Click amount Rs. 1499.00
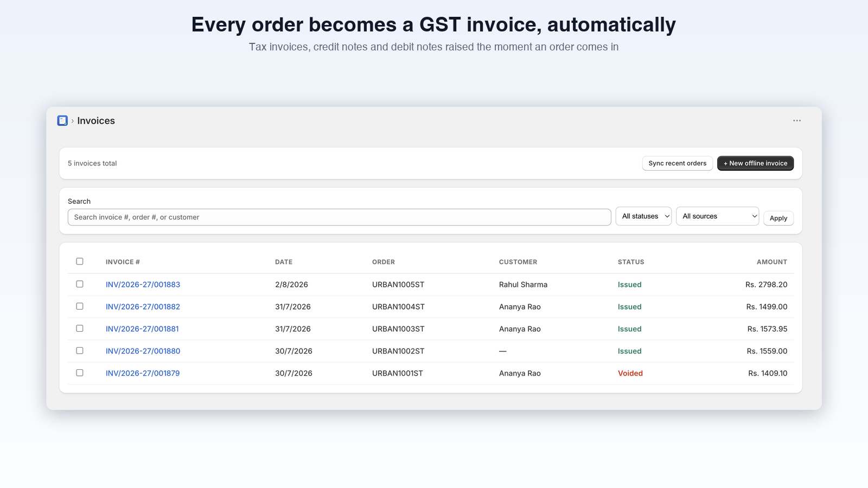 [767, 307]
